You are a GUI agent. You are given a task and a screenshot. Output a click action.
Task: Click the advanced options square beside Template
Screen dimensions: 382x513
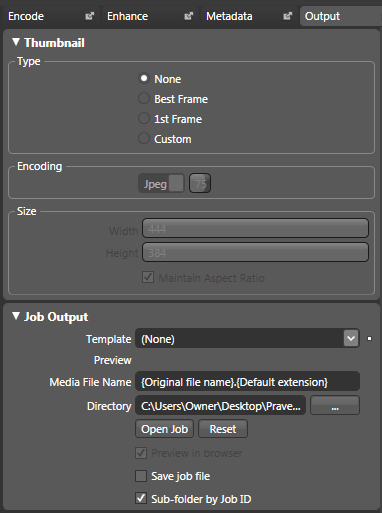tap(369, 339)
